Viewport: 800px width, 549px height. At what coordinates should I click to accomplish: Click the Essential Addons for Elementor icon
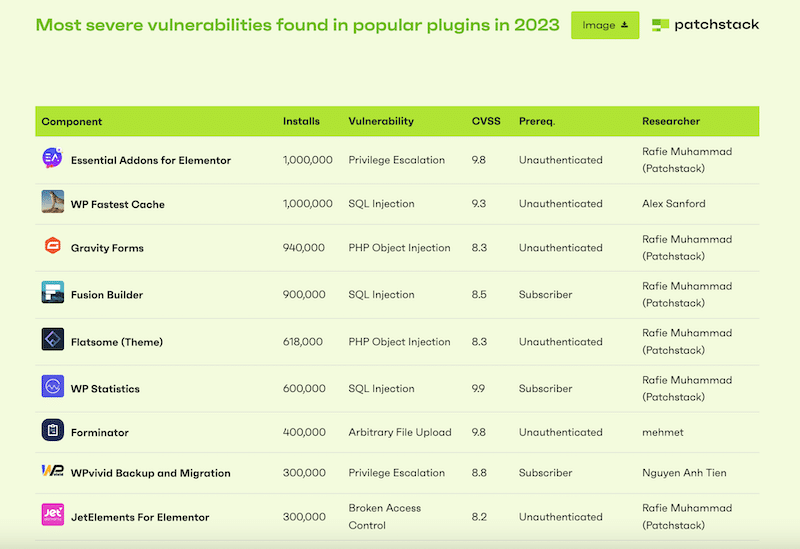tap(52, 158)
